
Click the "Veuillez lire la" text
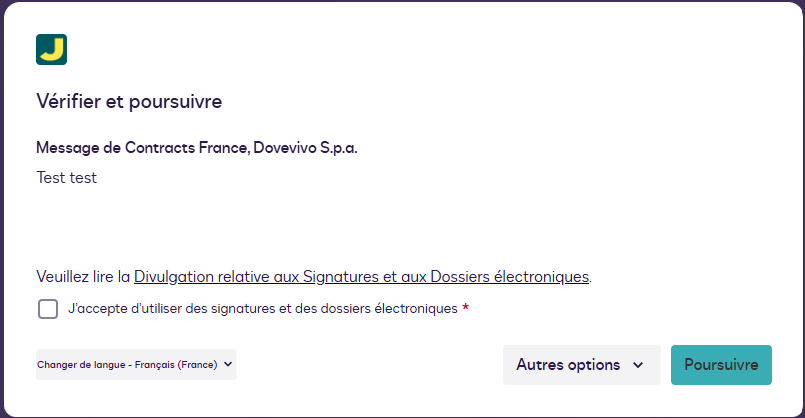83,275
